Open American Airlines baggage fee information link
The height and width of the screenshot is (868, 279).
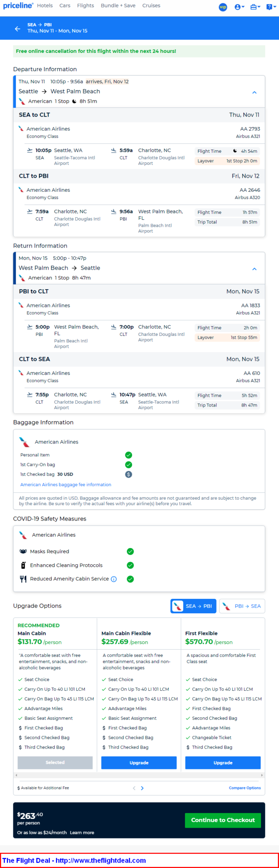click(x=66, y=485)
